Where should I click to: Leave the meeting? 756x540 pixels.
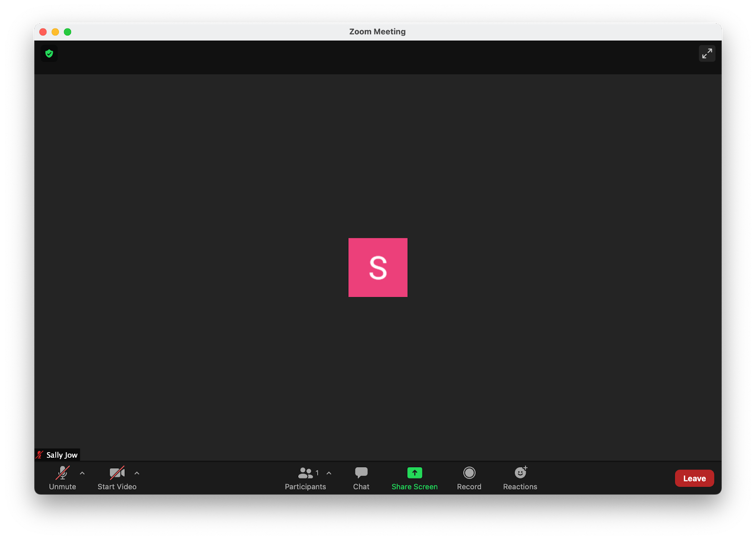(x=694, y=478)
